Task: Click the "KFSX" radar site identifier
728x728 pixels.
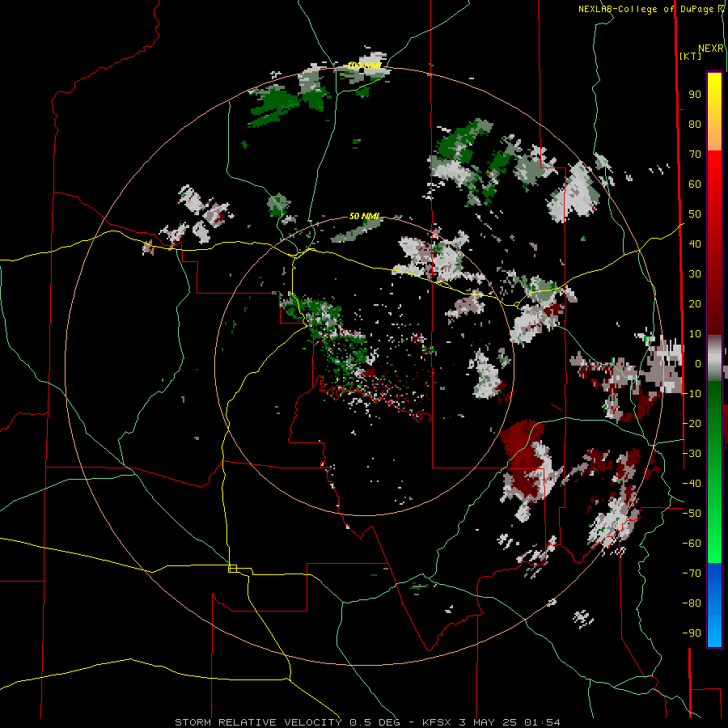Action: [438, 722]
